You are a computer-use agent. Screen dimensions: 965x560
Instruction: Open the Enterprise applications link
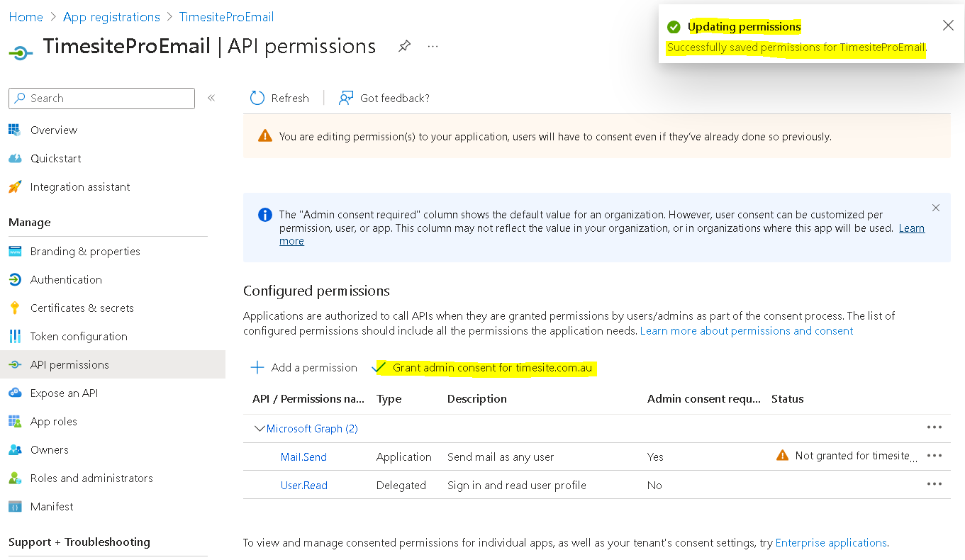coord(830,542)
